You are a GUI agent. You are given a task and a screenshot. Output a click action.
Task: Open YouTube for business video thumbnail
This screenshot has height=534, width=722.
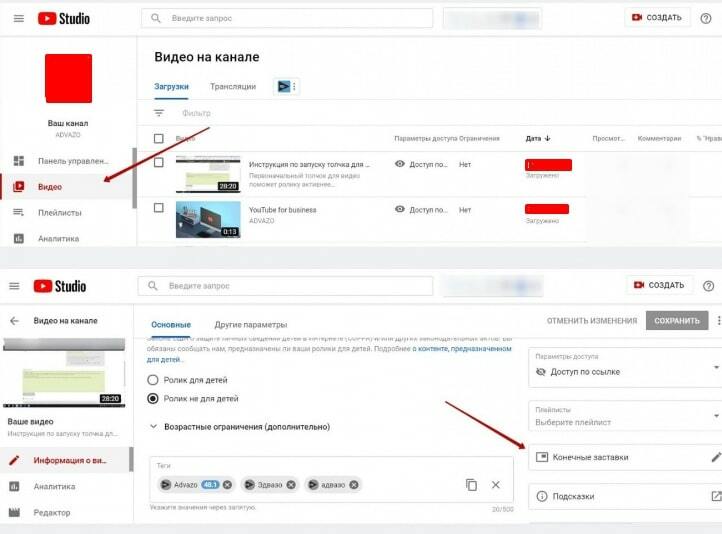tap(208, 219)
